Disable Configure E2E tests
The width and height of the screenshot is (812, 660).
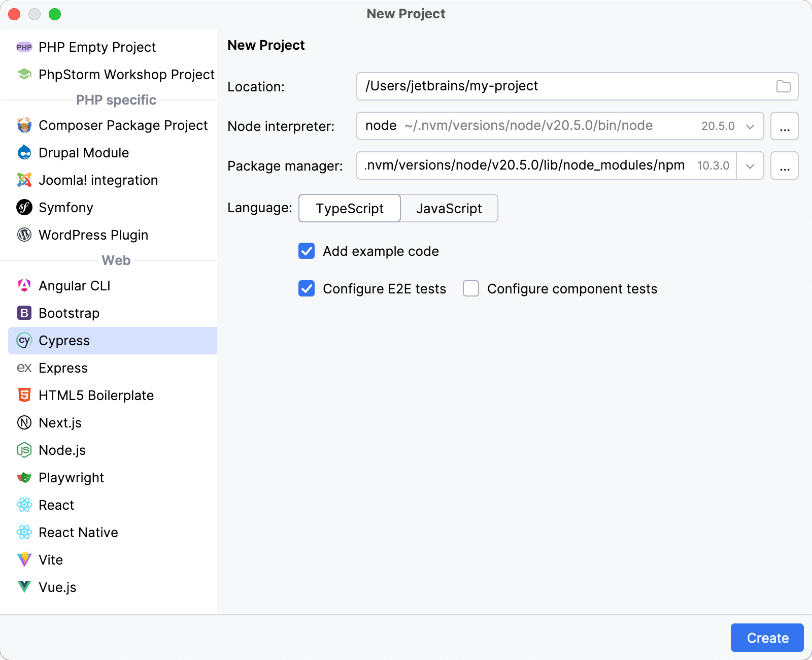point(307,288)
